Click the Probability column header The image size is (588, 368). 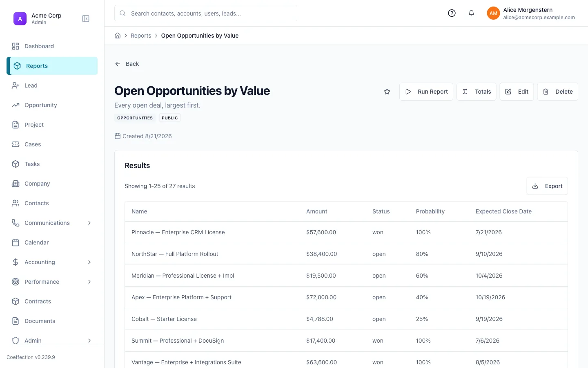[x=430, y=211]
